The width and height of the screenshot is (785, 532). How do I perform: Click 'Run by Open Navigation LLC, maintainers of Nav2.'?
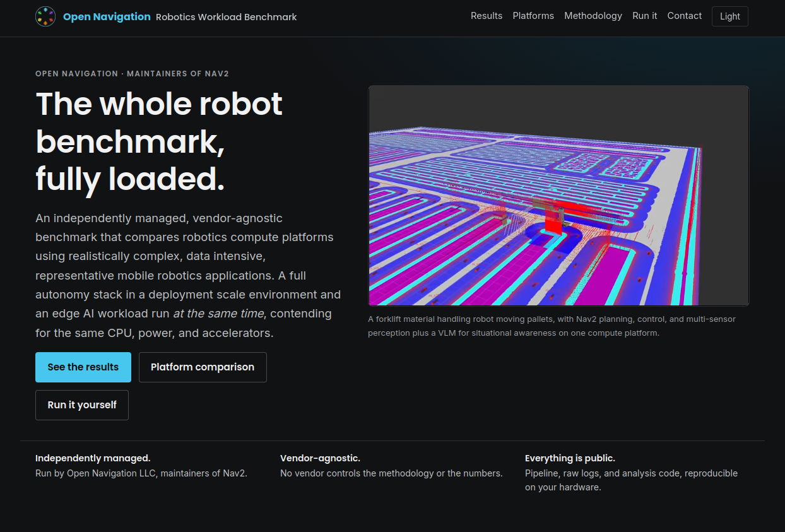(x=141, y=473)
